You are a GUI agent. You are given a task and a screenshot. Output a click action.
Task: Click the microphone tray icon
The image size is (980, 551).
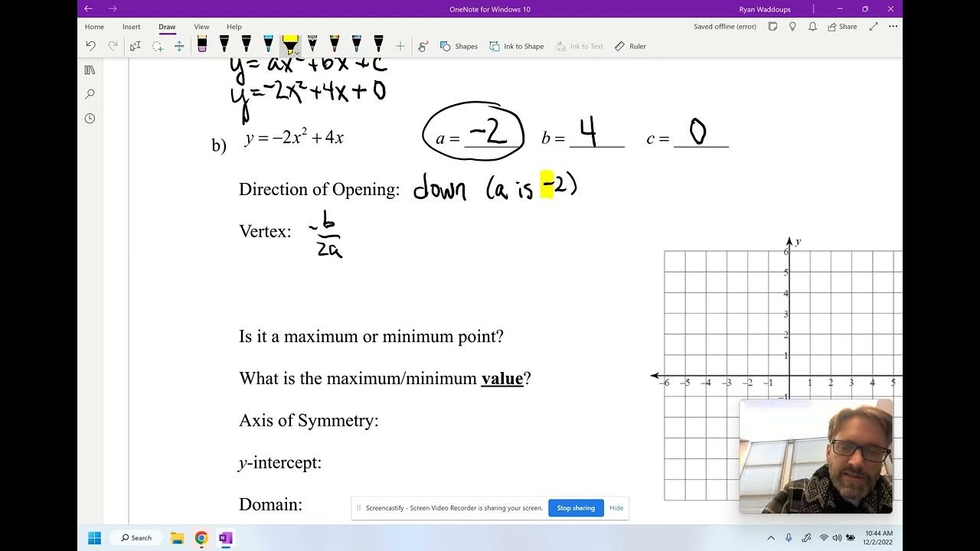point(789,538)
